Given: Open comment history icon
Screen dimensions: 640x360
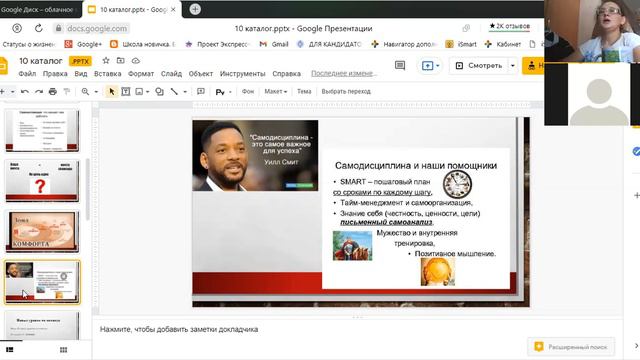Looking at the screenshot, I should 400,65.
